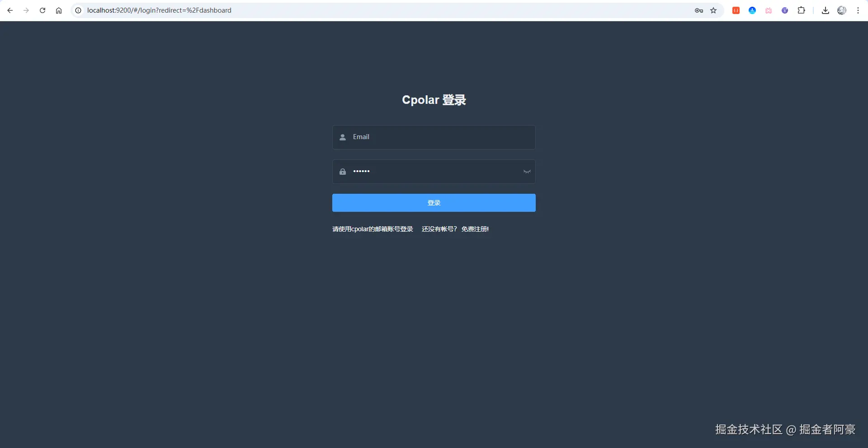Open the purple round extension icon
The width and height of the screenshot is (868, 448).
click(785, 10)
